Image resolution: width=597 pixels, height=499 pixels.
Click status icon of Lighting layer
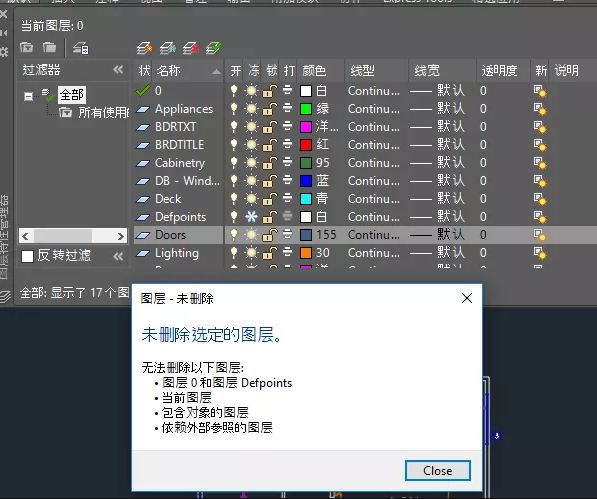(x=142, y=253)
